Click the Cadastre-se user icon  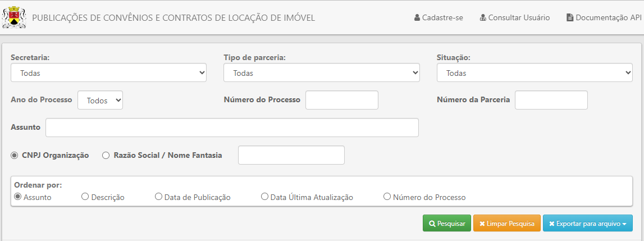[417, 17]
